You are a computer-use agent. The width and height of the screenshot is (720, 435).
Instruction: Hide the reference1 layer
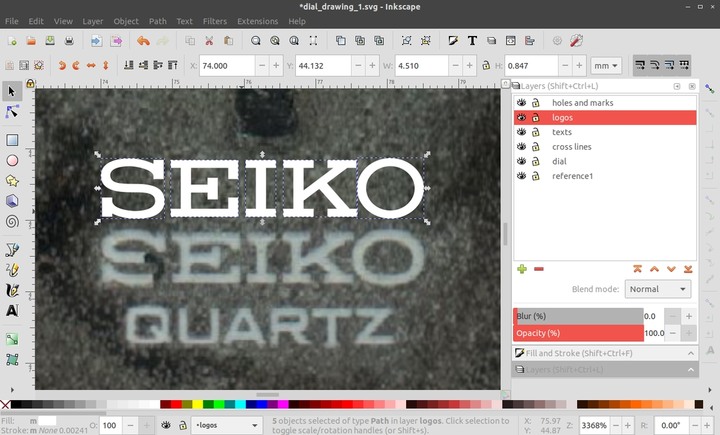coord(521,176)
